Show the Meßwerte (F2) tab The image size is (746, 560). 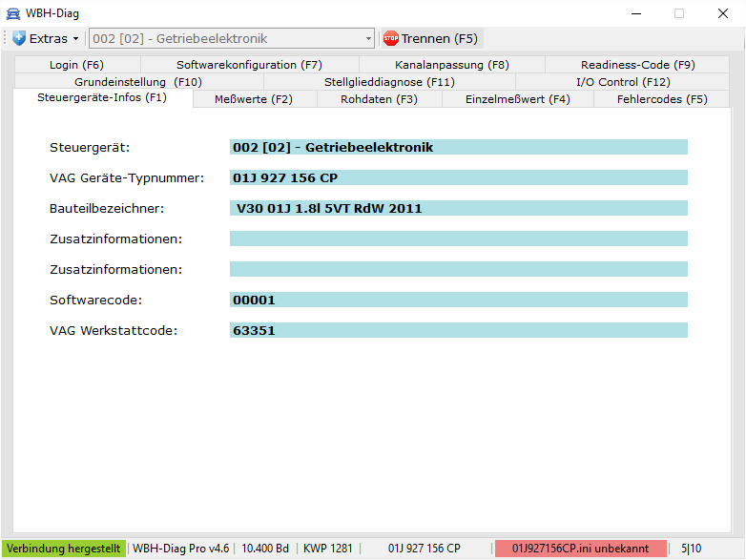point(253,99)
